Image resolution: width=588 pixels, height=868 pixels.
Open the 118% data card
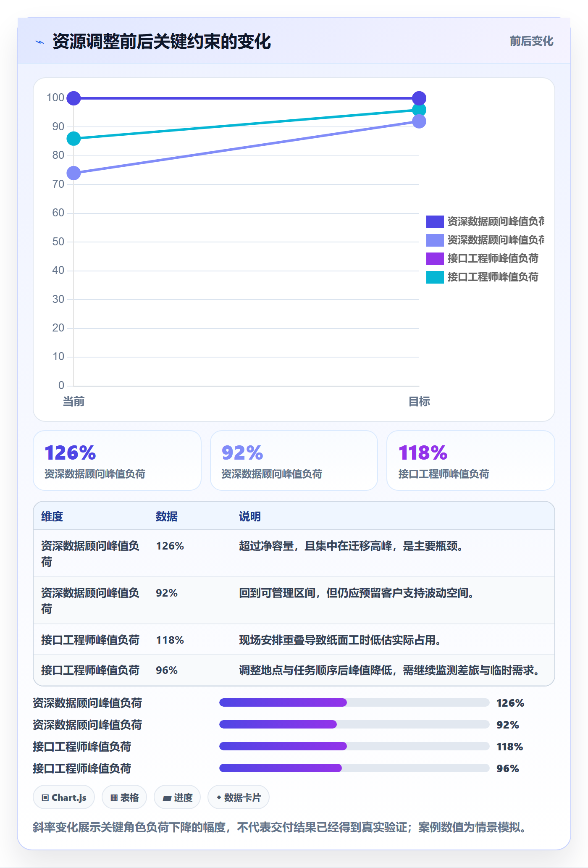coord(471,460)
